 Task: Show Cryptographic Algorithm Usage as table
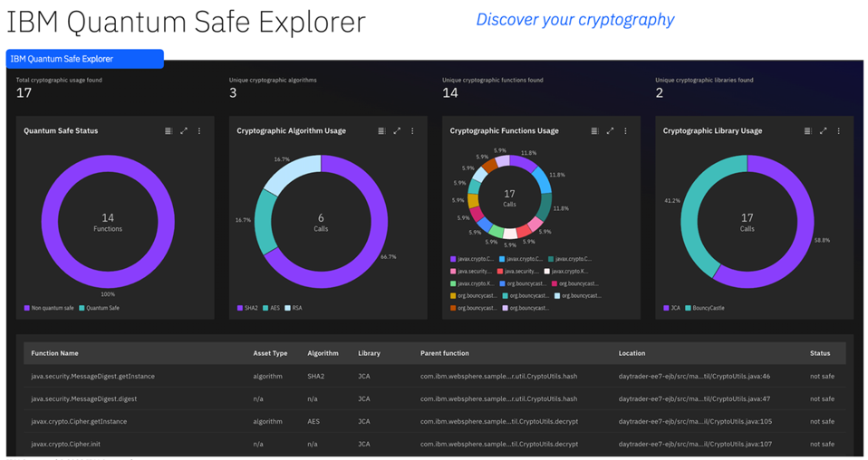coord(381,131)
